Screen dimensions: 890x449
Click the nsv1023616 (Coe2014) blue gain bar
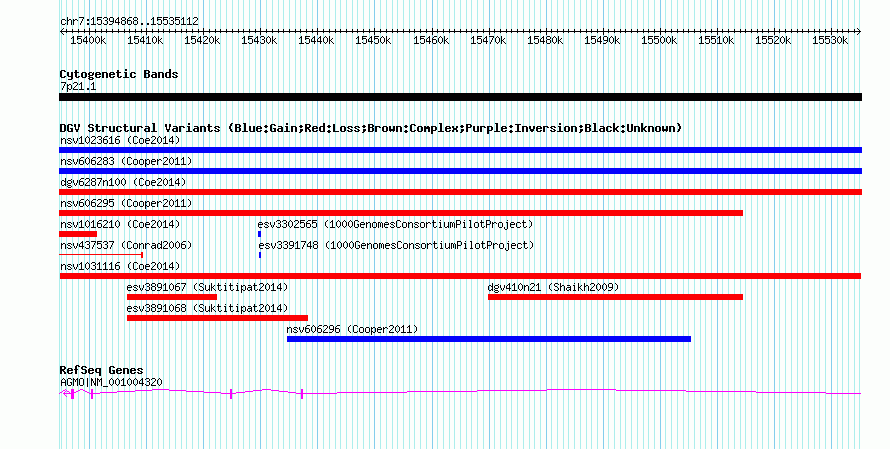(460, 150)
